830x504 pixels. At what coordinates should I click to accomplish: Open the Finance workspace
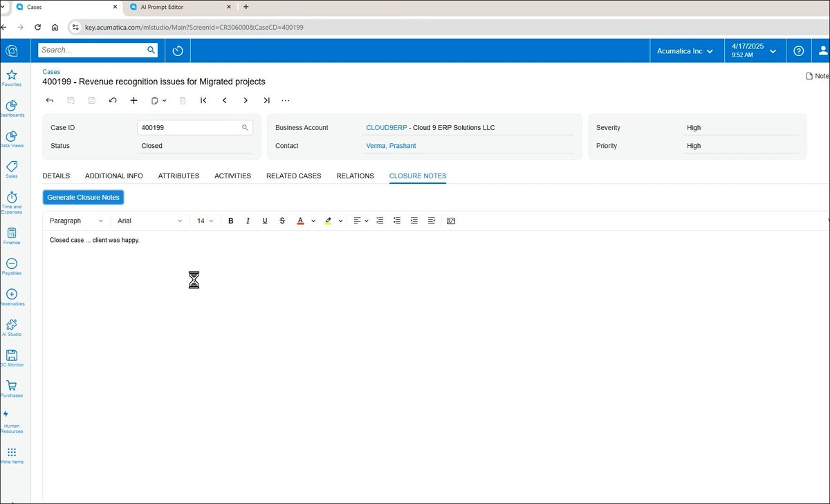click(11, 236)
